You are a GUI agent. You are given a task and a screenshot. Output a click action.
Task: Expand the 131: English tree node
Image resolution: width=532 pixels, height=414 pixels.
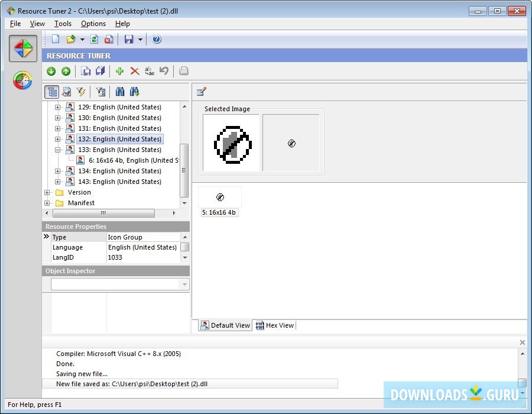[58, 128]
